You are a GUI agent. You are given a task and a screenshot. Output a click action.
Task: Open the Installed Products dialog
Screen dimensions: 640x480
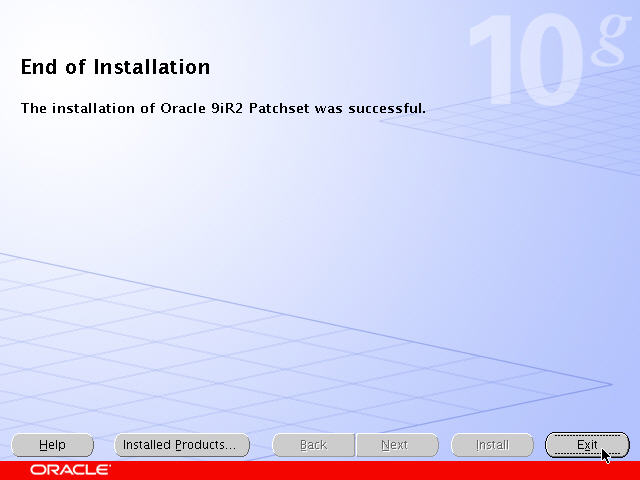(x=182, y=445)
